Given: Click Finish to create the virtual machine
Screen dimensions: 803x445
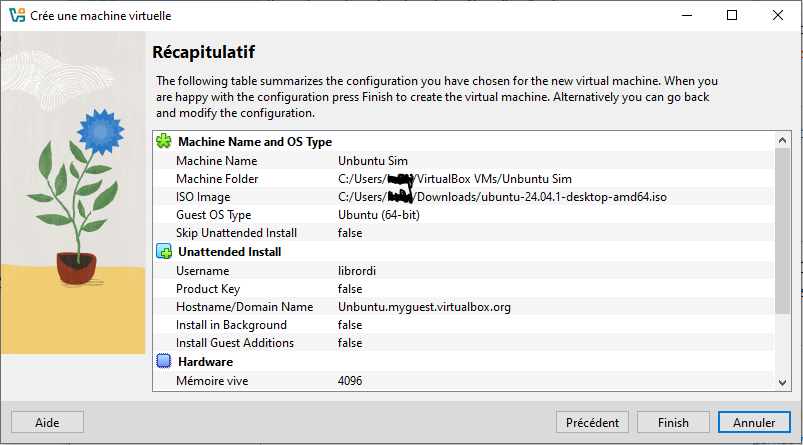Looking at the screenshot, I should coord(673,422).
